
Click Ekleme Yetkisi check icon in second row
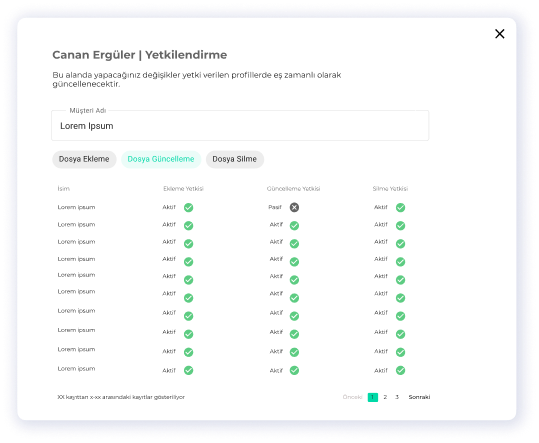(x=188, y=225)
